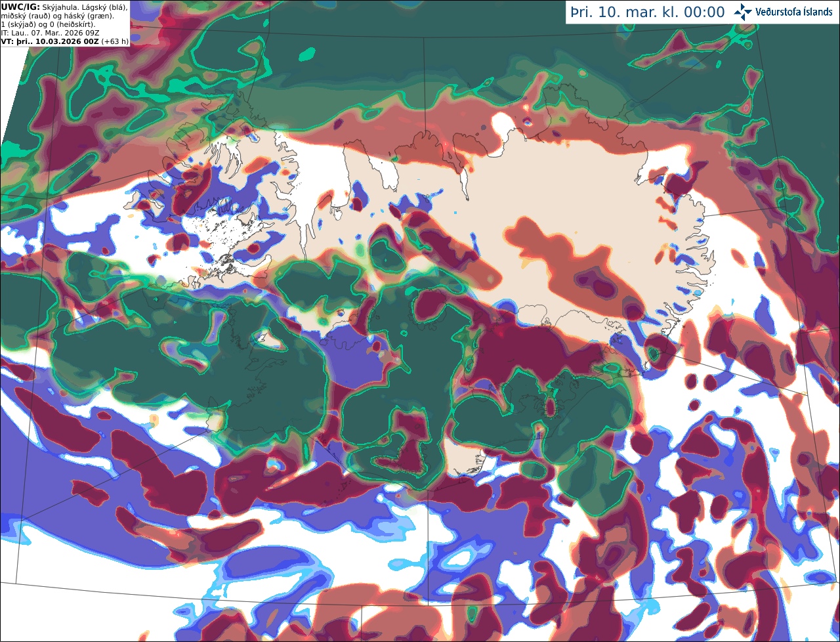The height and width of the screenshot is (642, 840).
Task: Click the '1 (skýjað) og 0 (heiðskírt).' legend line
Action: 48,24
